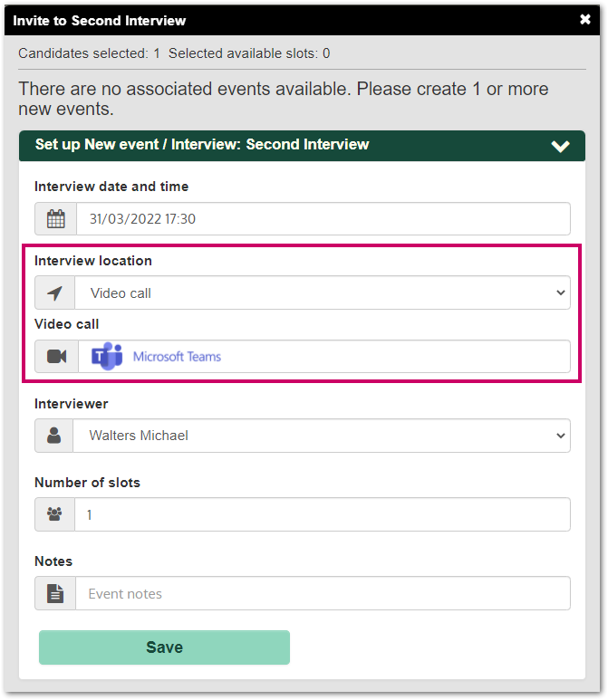Image resolution: width=608 pixels, height=700 pixels.
Task: Click the Interview date and time field
Action: [322, 219]
